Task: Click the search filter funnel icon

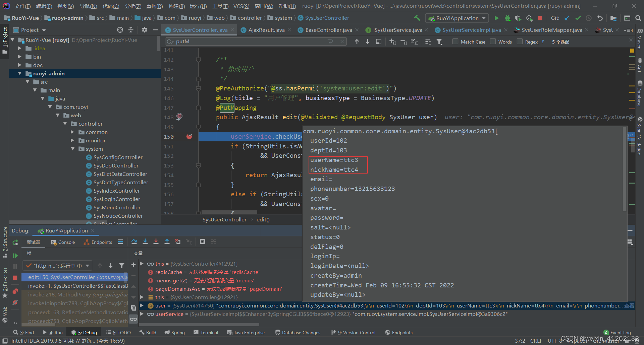Action: coord(439,42)
